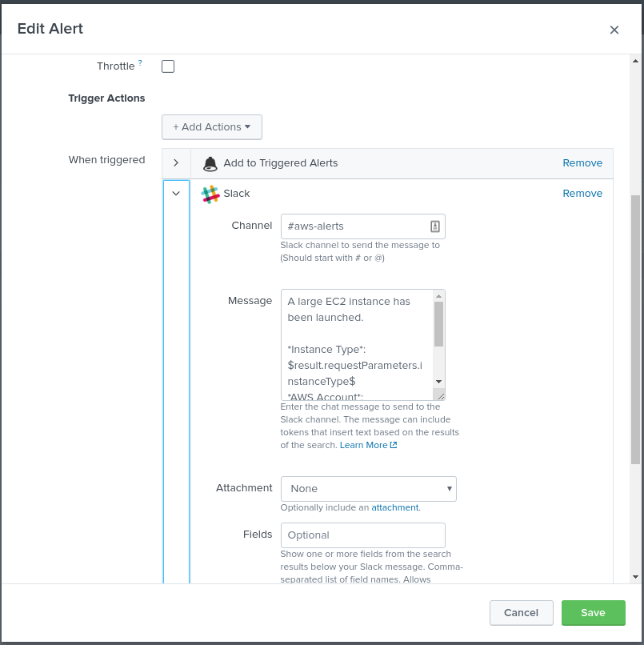Open the Learn More link about tokens

click(364, 445)
